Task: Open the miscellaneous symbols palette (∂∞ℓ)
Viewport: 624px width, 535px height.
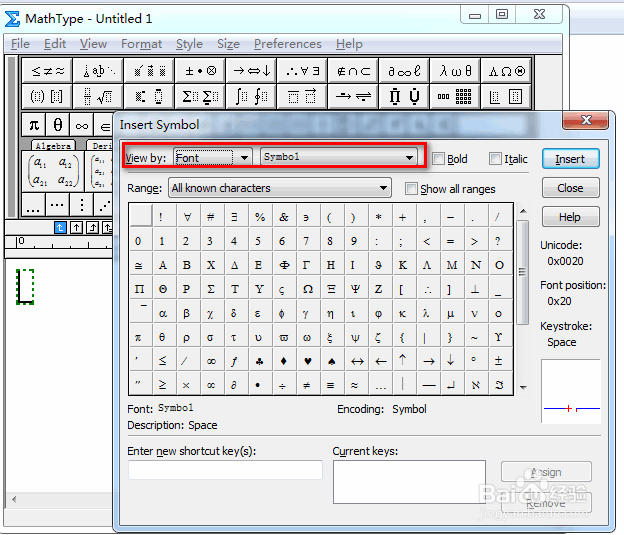Action: coord(404,71)
